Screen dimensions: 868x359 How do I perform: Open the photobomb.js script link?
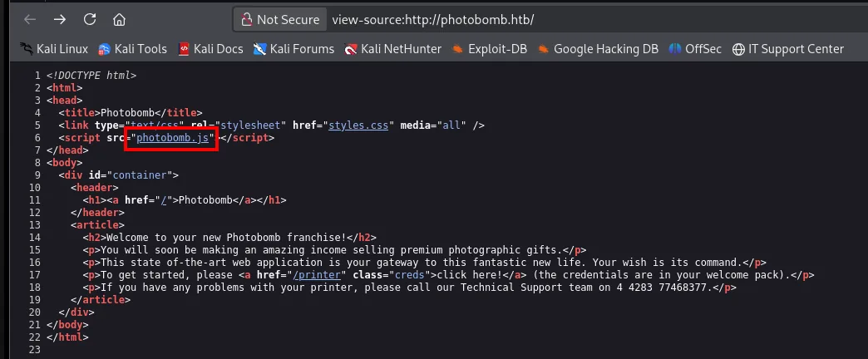pos(173,138)
